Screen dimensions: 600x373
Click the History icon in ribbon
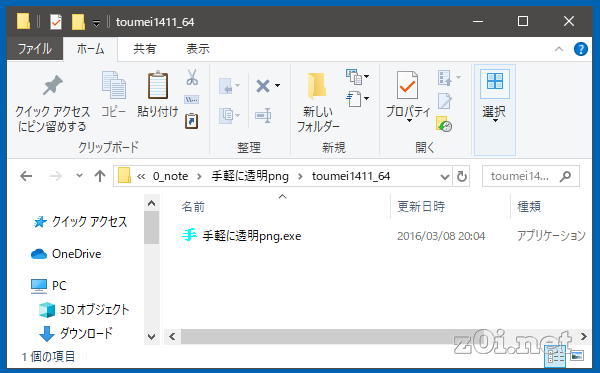coord(444,124)
